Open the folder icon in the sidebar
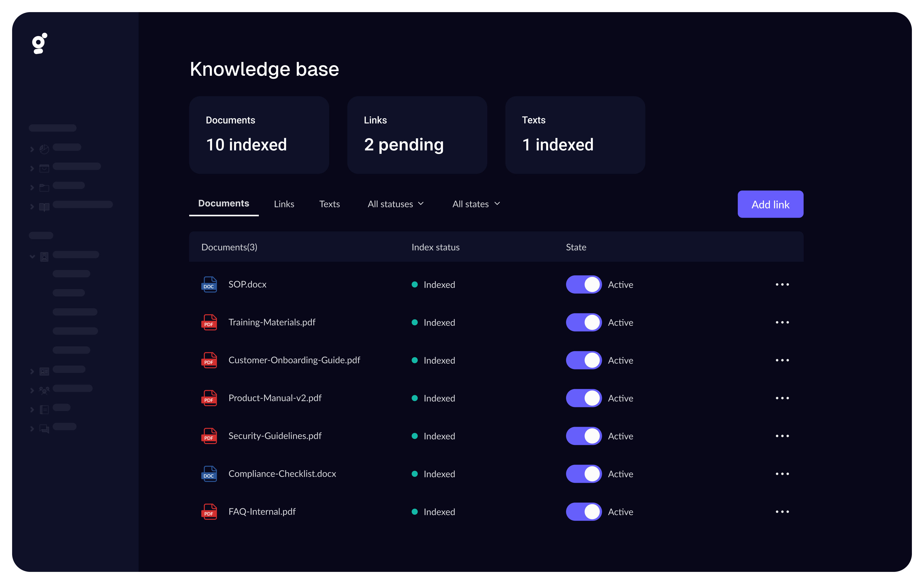Screen dimensions: 924x584 44,187
